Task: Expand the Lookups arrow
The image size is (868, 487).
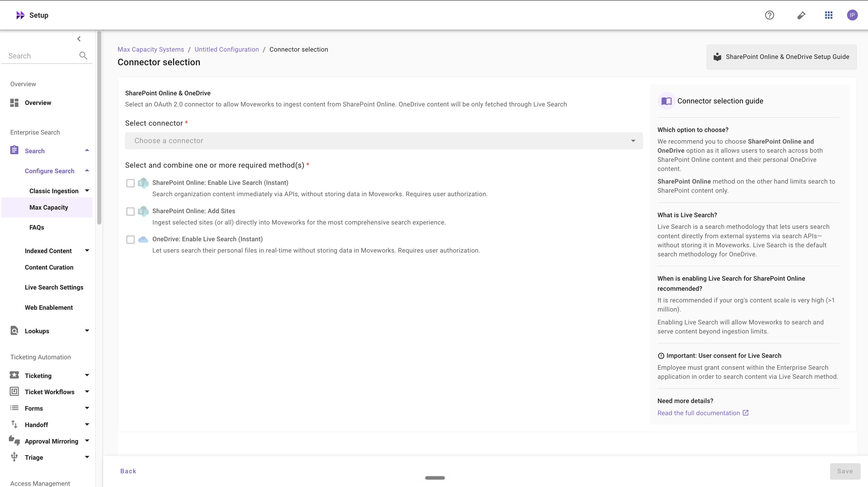Action: pos(87,331)
